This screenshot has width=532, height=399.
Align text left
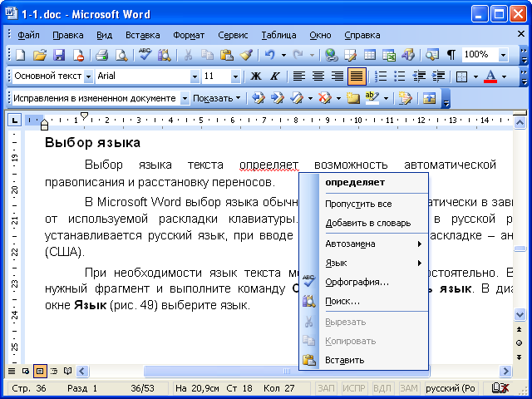tap(298, 76)
